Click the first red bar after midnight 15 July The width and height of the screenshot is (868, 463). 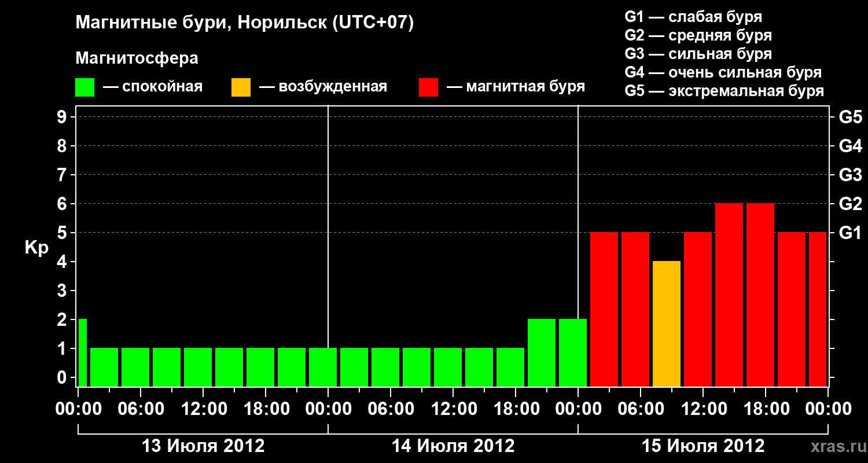[604, 309]
